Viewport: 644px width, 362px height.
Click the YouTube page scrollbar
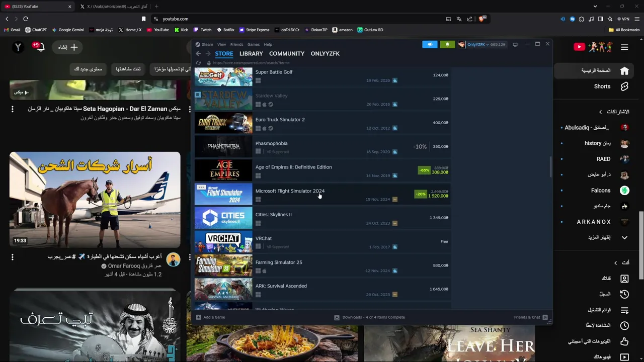click(x=641, y=245)
